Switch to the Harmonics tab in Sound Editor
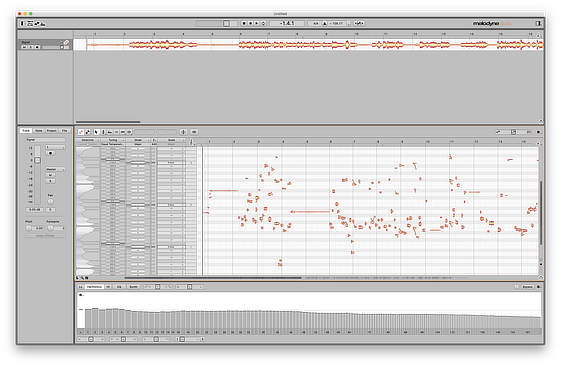This screenshot has width=561, height=366. pos(94,287)
